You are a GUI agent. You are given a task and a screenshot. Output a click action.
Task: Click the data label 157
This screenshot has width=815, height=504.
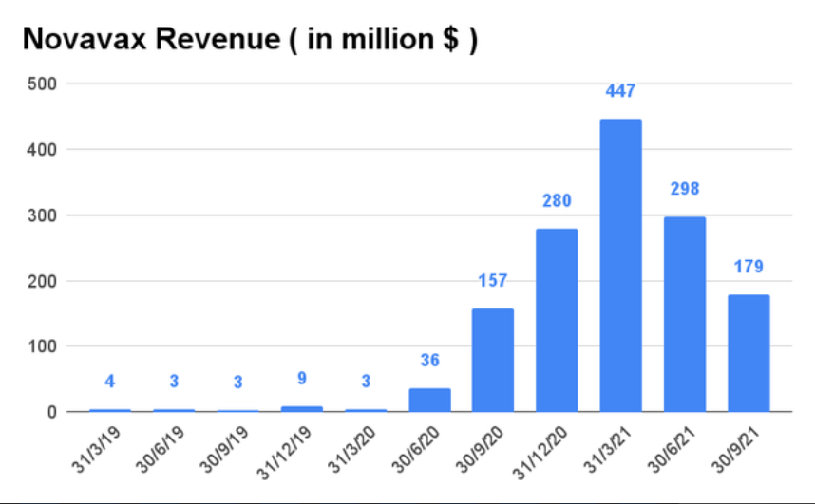click(493, 281)
